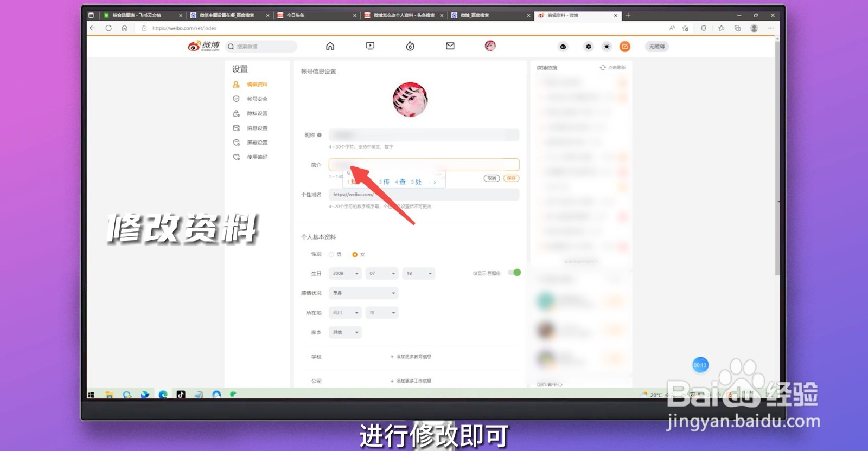Open browser profile avatar icon
The height and width of the screenshot is (451, 868).
[754, 28]
